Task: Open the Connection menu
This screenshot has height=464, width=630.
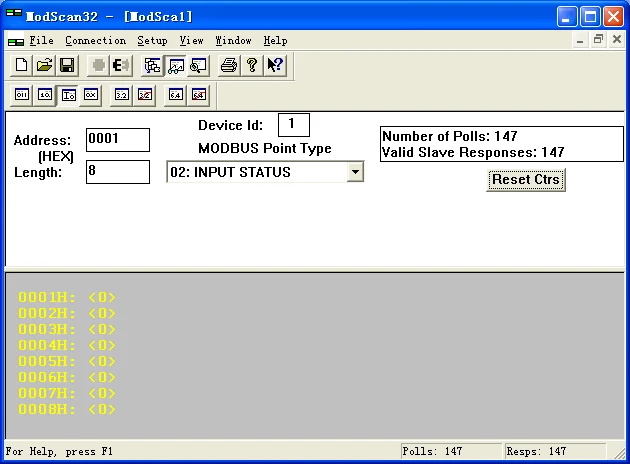Action: point(96,41)
